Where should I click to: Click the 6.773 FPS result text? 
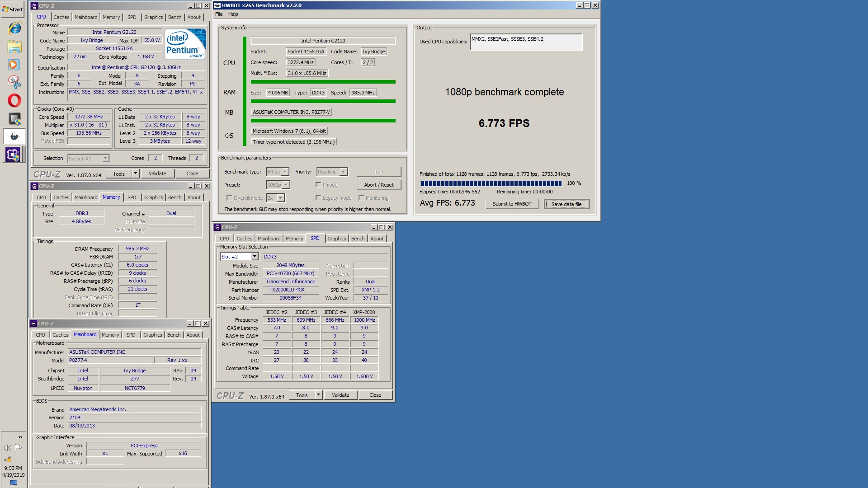pyautogui.click(x=504, y=123)
